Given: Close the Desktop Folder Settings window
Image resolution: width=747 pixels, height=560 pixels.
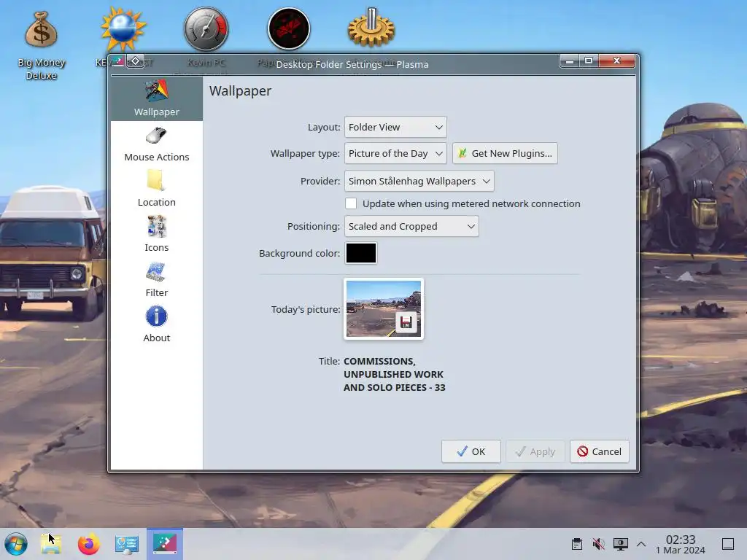Looking at the screenshot, I should click(x=617, y=61).
